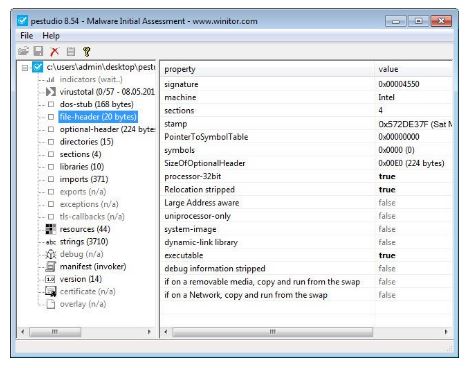Tick the exports (n/a) checkbox

(51, 192)
